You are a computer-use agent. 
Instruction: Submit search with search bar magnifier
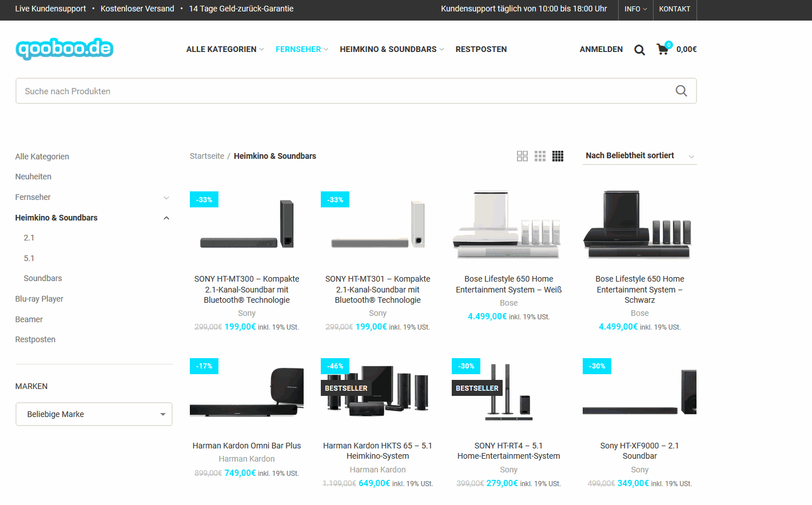coord(681,91)
